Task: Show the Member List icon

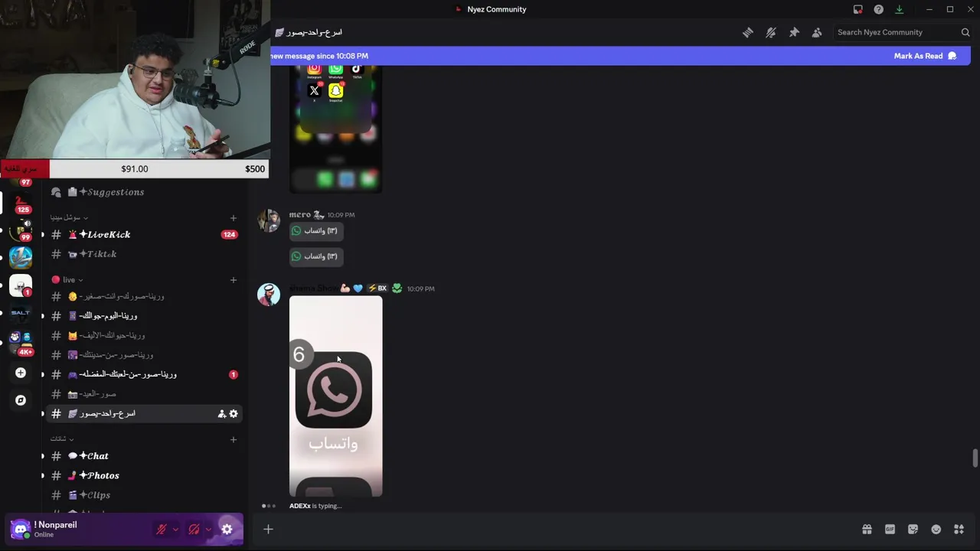Action: [817, 32]
